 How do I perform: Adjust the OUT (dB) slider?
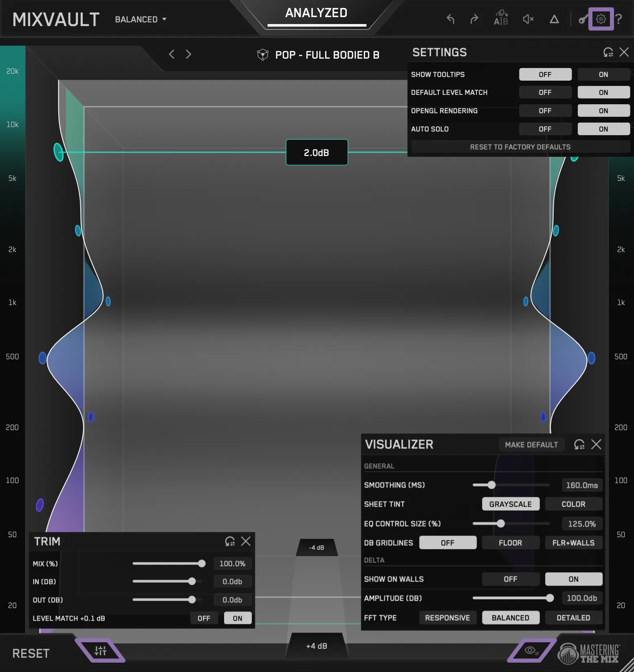(167, 600)
